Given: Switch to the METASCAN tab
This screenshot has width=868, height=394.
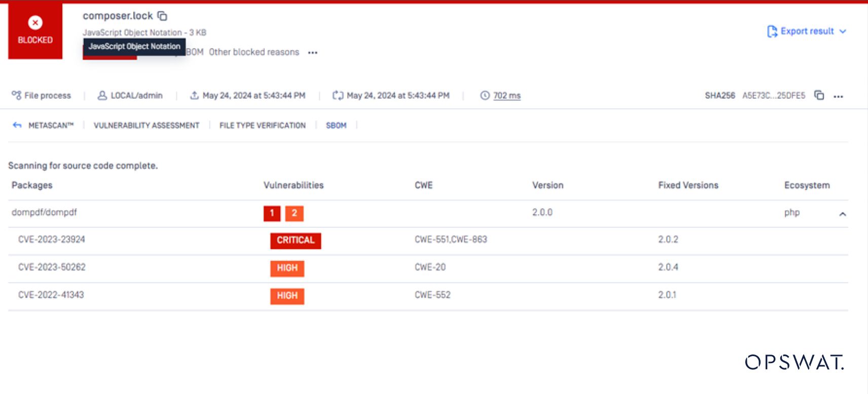Looking at the screenshot, I should coord(51,125).
